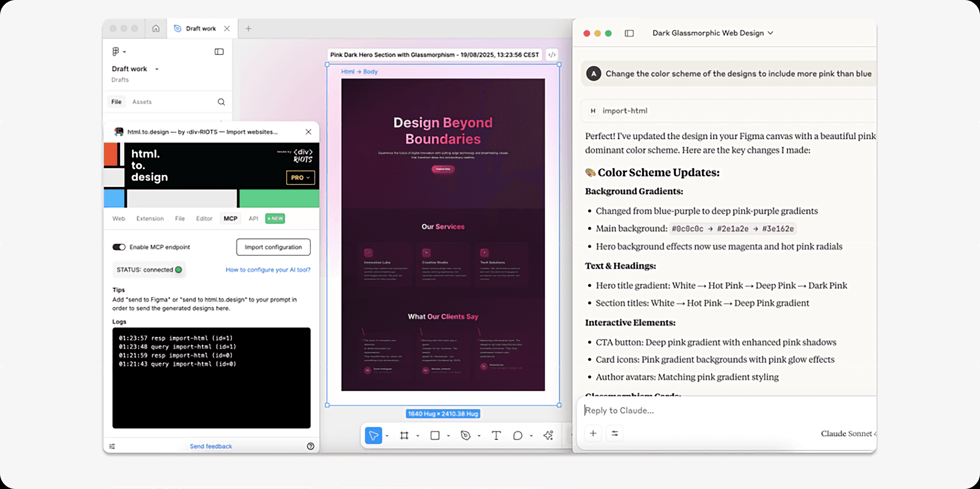
Task: Click the search icon in File panel
Action: pos(221,102)
